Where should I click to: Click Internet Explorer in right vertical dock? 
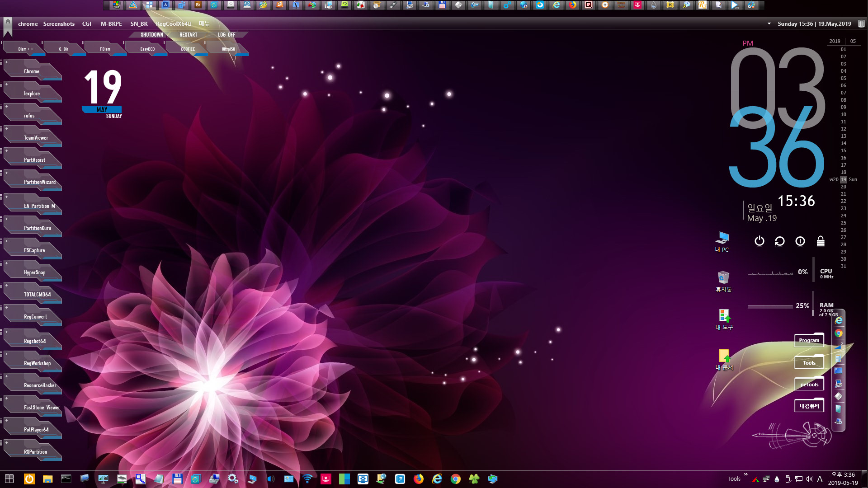click(839, 320)
